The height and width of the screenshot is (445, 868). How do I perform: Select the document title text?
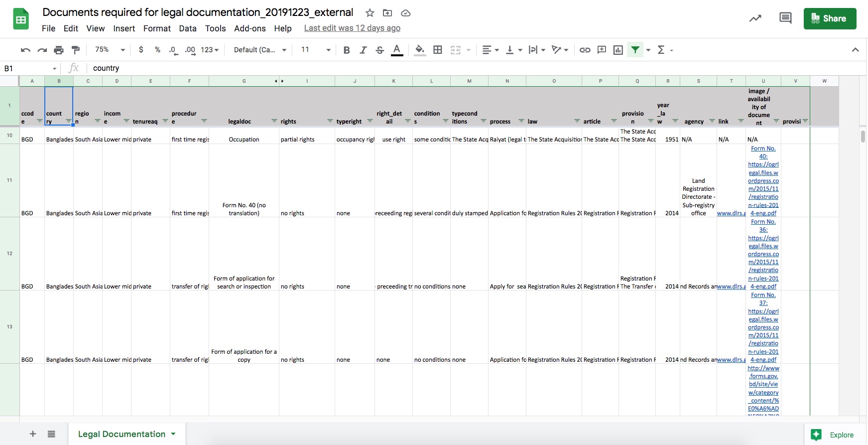tap(198, 12)
